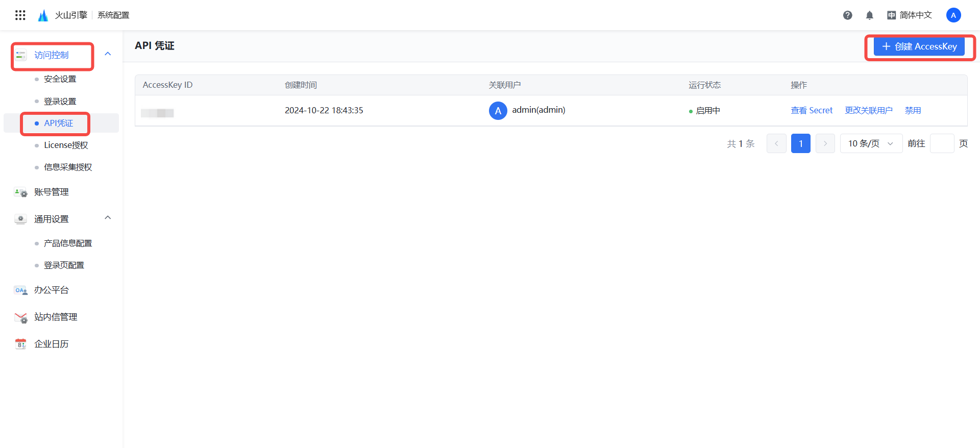This screenshot has width=980, height=448.
Task: Click 创建 AccessKey button
Action: click(919, 46)
